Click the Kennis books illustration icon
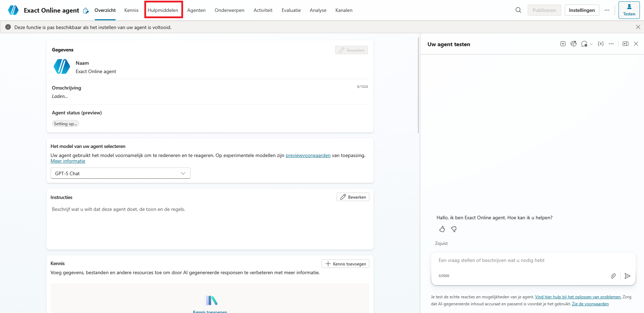Image resolution: width=644 pixels, height=313 pixels. 211,300
